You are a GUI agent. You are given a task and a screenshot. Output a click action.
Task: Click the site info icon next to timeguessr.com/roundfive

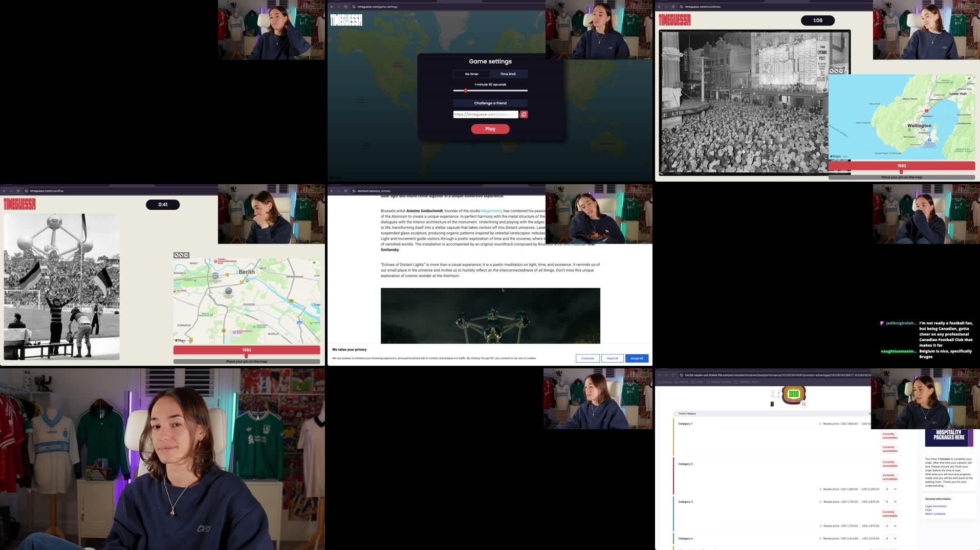pos(26,191)
